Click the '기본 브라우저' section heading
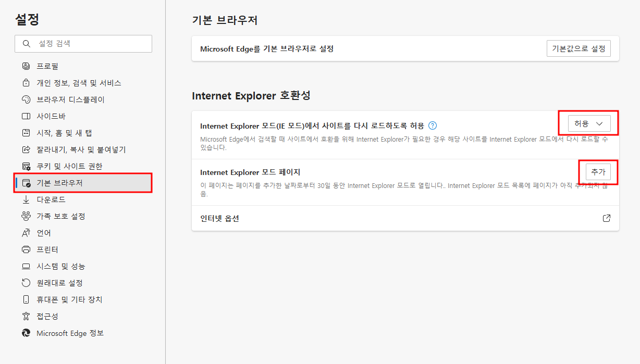640x364 pixels. pos(225,20)
